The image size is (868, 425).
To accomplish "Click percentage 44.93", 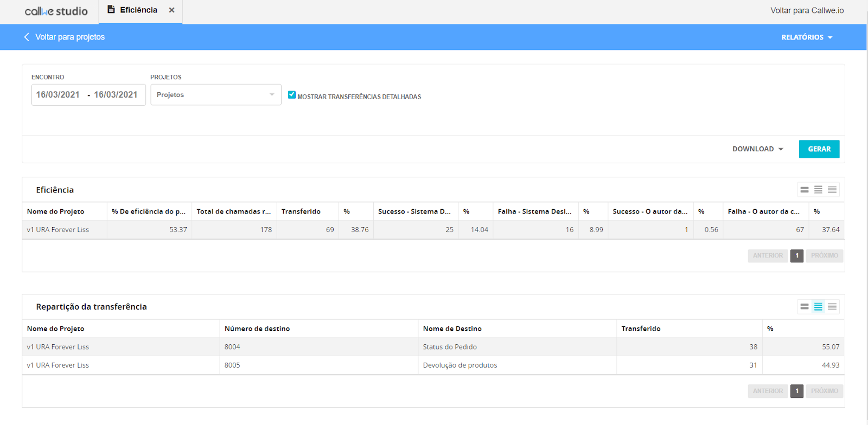I will pyautogui.click(x=831, y=365).
